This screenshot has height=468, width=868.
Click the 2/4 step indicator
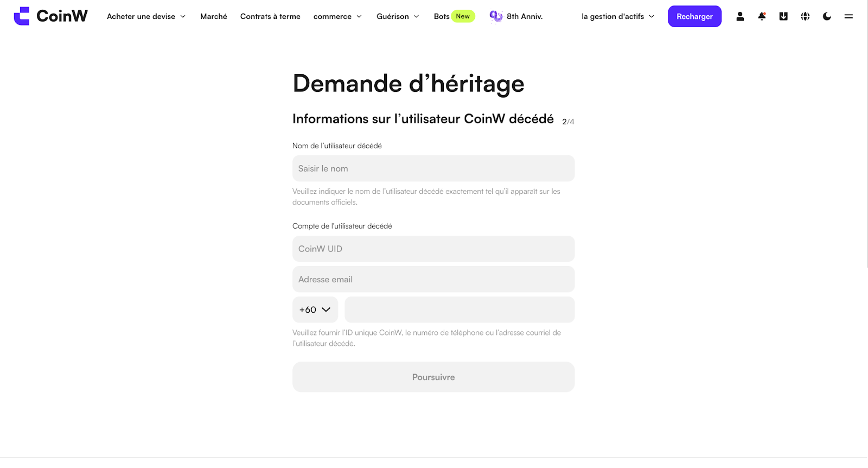pos(568,122)
